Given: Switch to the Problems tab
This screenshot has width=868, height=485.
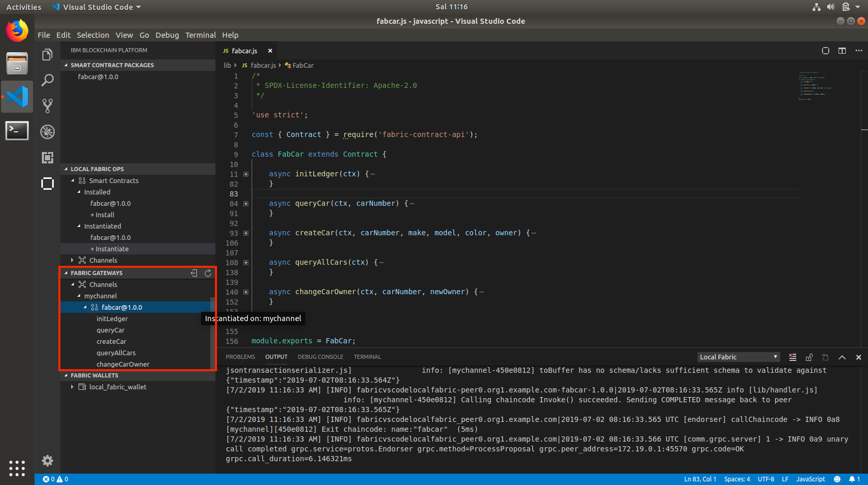Looking at the screenshot, I should 240,357.
